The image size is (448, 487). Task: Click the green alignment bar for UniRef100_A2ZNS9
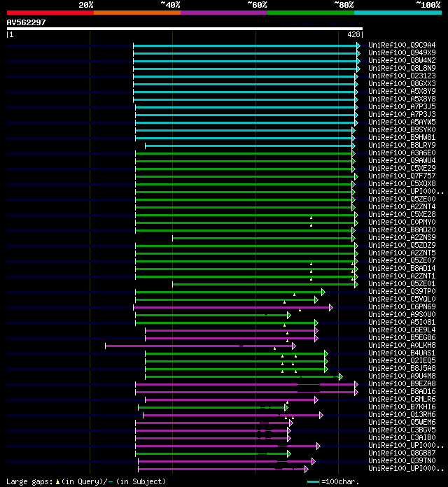(262, 238)
